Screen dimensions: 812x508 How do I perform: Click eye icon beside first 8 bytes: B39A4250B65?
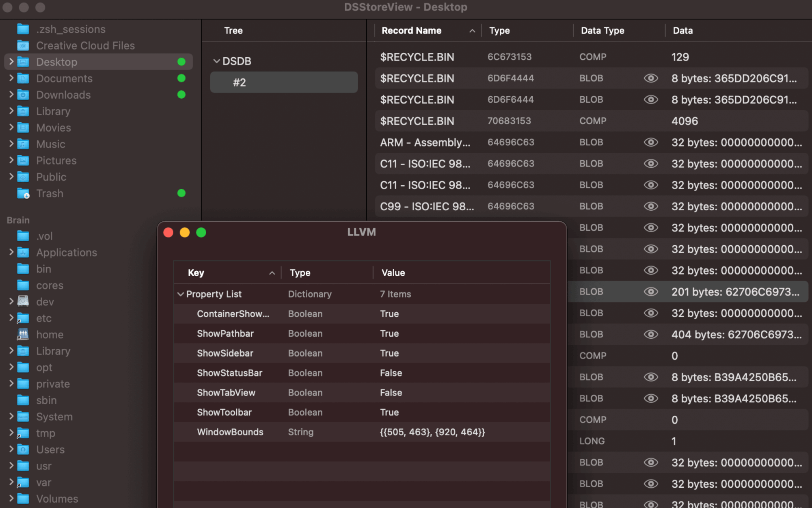[x=651, y=377]
